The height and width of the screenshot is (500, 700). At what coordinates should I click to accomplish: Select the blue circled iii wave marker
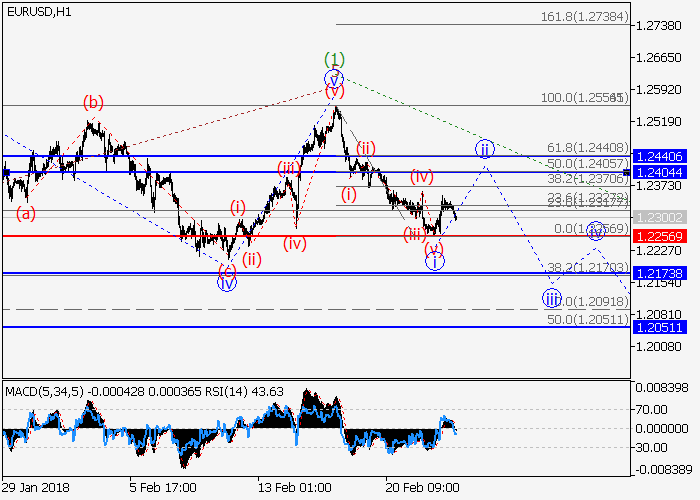point(552,298)
